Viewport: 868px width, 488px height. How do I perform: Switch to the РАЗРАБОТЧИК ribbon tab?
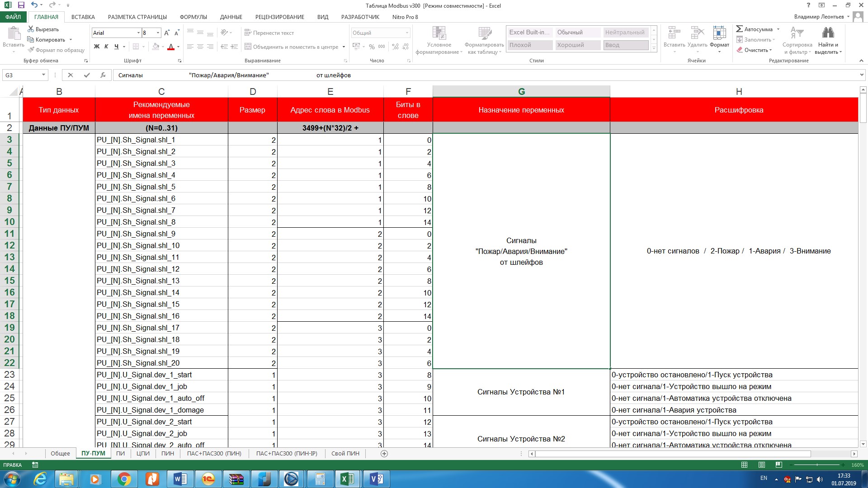(x=360, y=17)
